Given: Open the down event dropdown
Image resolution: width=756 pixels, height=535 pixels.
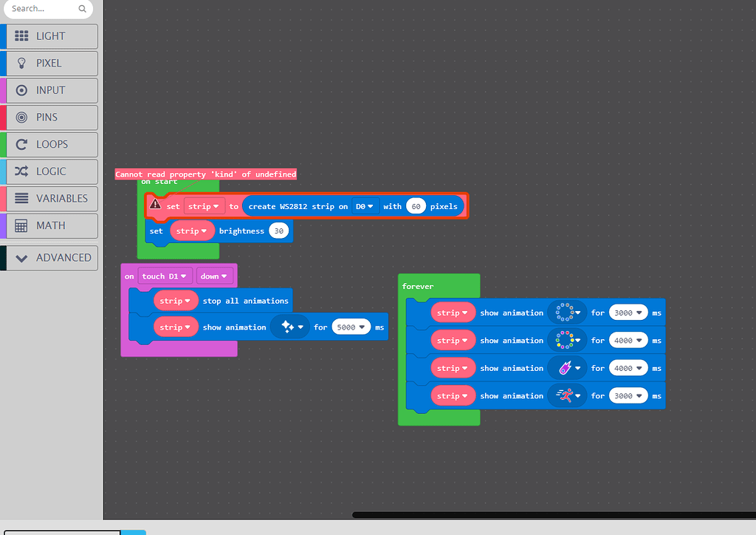Looking at the screenshot, I should point(214,276).
